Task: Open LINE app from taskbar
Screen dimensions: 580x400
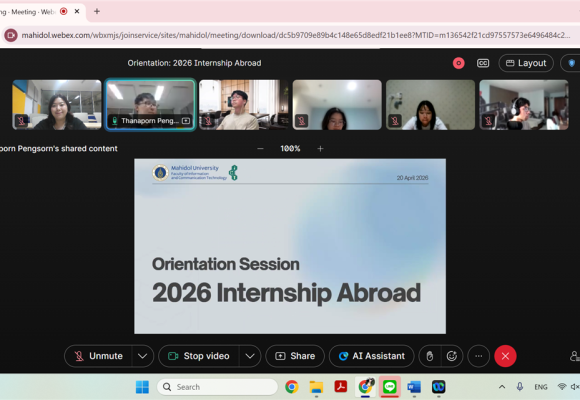Action: pyautogui.click(x=390, y=387)
